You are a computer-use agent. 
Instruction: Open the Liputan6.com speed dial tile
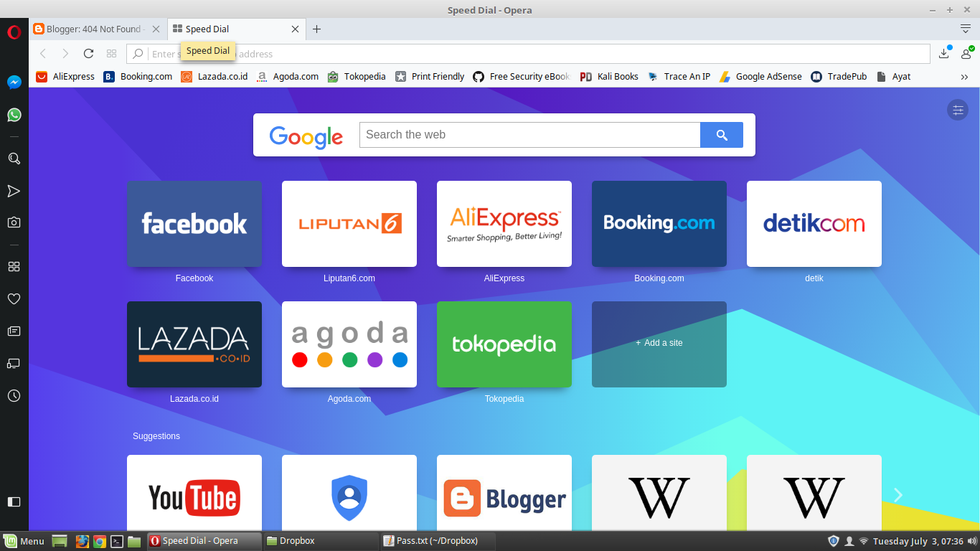[349, 224]
